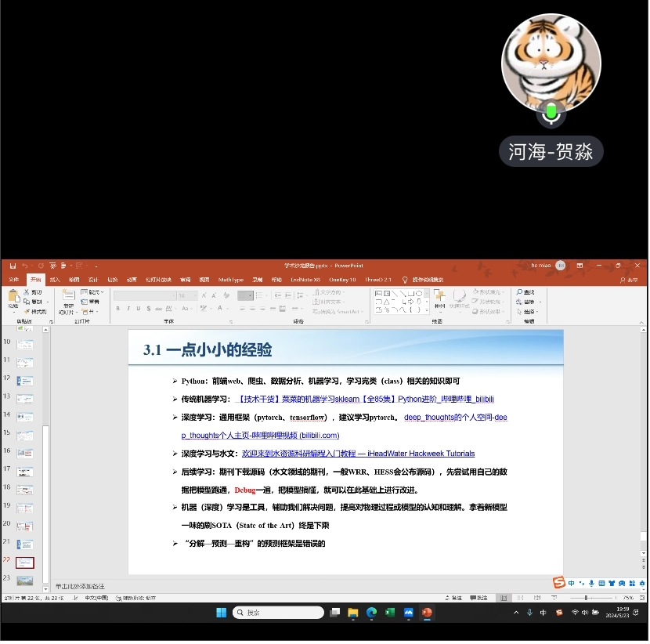
Task: Click the zoom slider in the status bar
Action: tap(586, 599)
